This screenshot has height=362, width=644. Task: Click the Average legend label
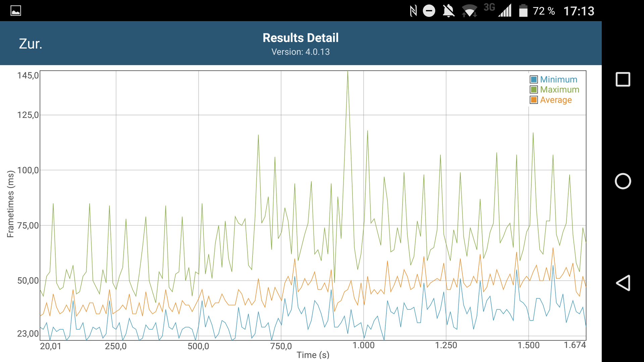[x=556, y=100]
